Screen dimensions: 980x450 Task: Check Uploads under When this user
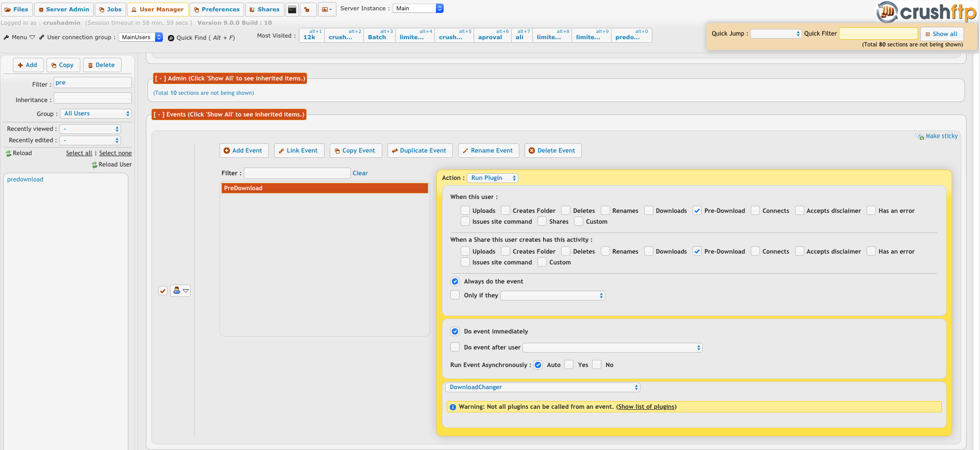pos(465,211)
